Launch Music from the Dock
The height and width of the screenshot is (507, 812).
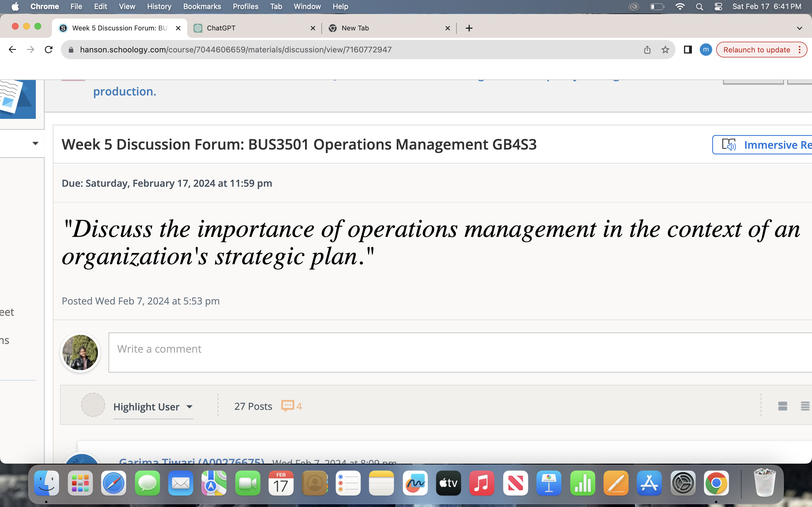[x=482, y=483]
